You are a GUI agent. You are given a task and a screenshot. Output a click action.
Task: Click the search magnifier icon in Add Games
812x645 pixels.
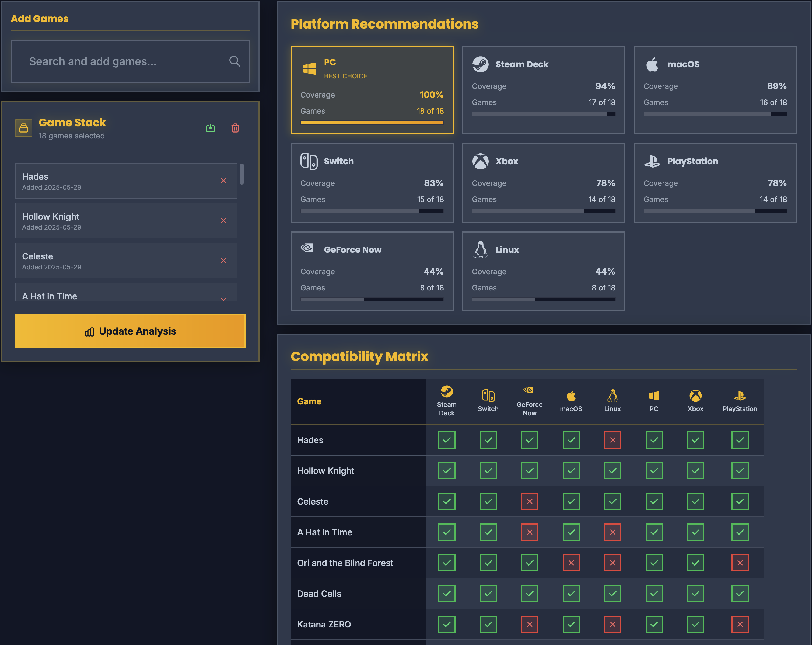[234, 61]
